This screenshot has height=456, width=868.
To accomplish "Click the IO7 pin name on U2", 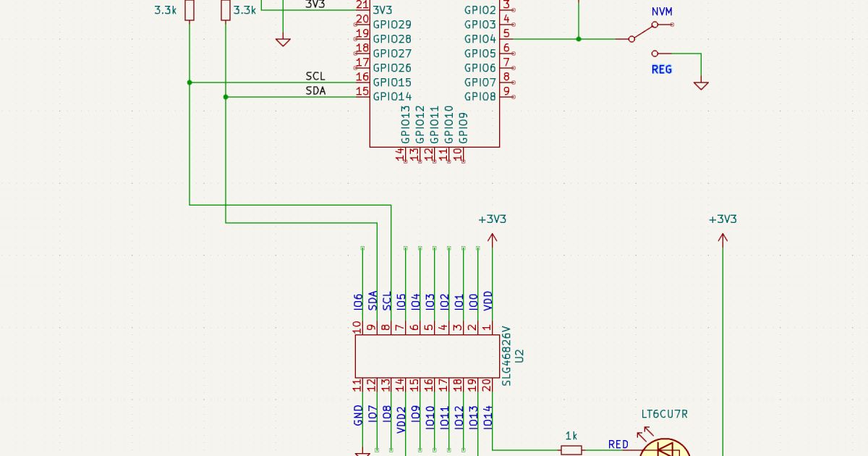I will coord(373,413).
